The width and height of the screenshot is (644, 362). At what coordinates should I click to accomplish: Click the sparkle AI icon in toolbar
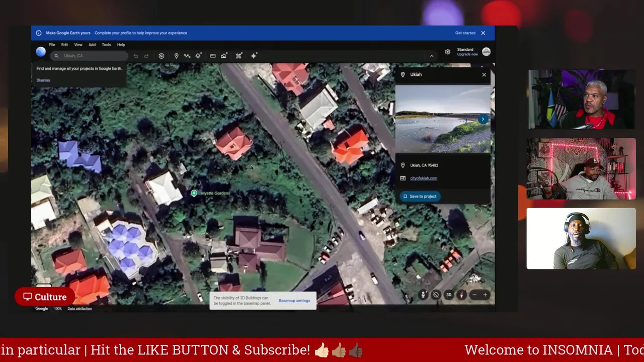254,56
